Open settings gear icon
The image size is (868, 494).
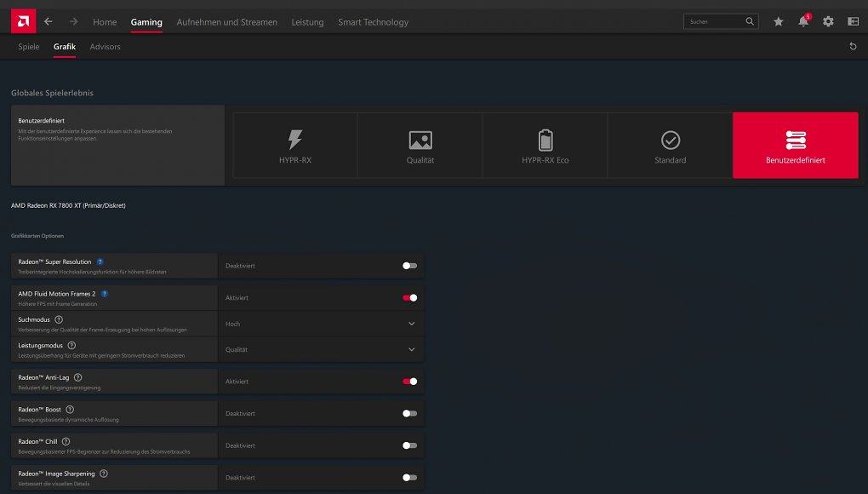[x=828, y=21]
